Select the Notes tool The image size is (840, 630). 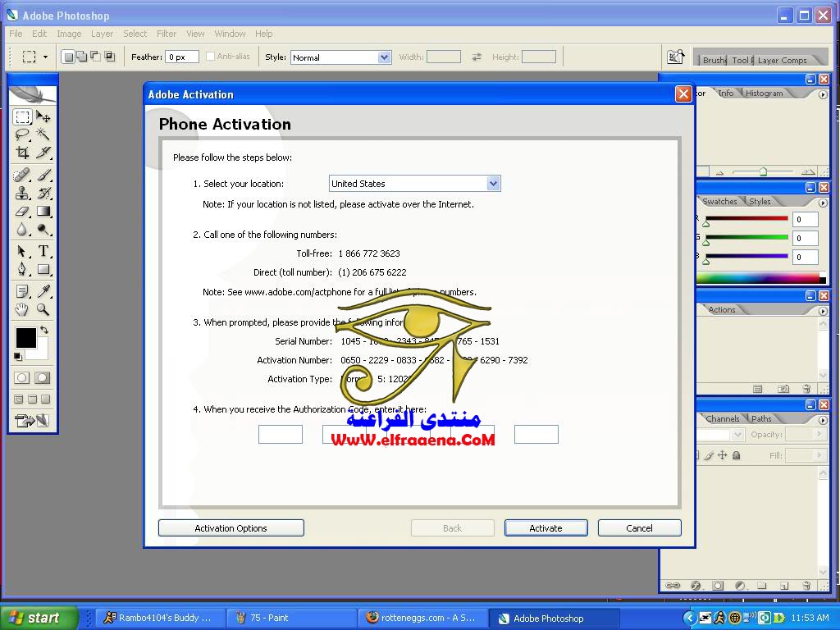(22, 291)
